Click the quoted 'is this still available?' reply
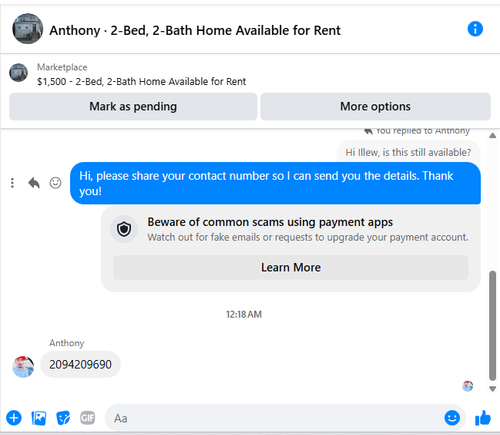 (408, 152)
